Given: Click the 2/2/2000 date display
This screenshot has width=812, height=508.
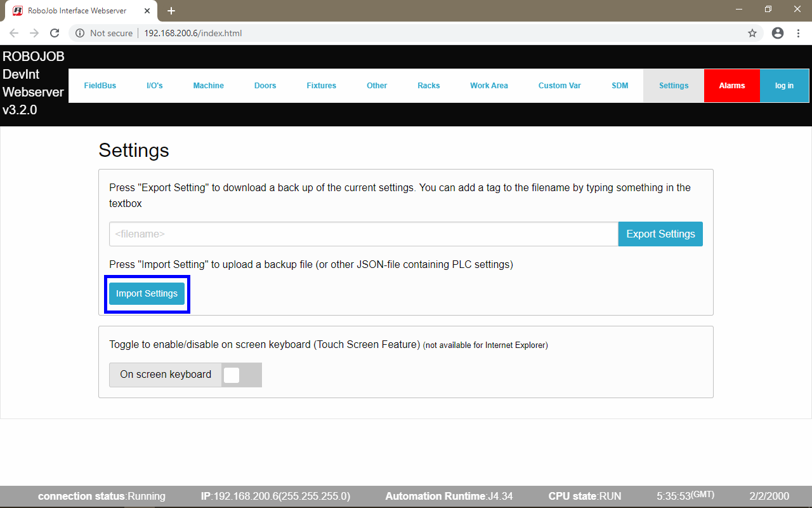Looking at the screenshot, I should [x=771, y=496].
